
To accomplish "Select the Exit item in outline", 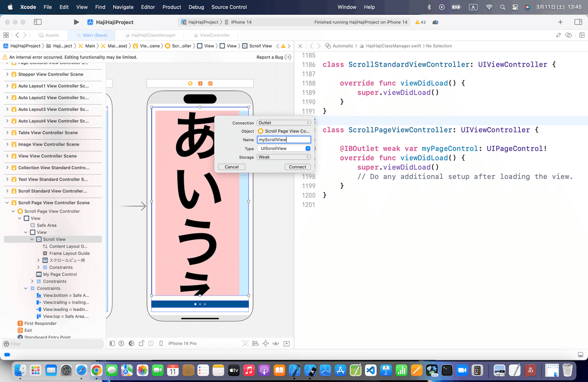I will [24, 331].
